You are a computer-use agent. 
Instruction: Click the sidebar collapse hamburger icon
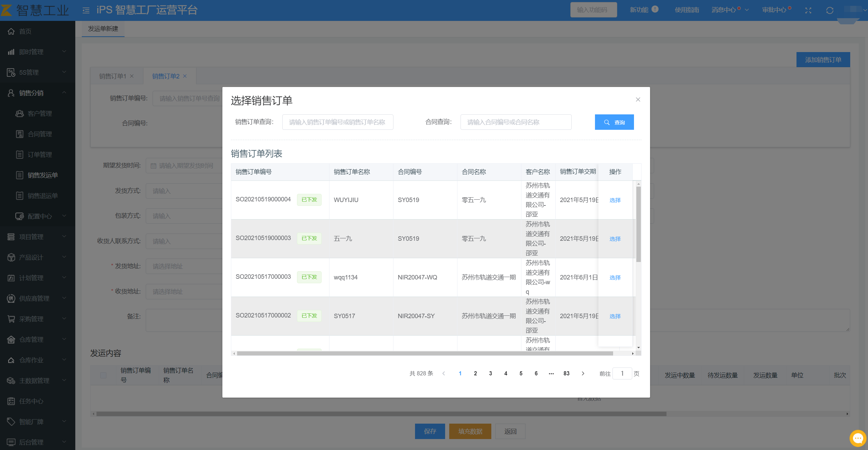point(86,11)
